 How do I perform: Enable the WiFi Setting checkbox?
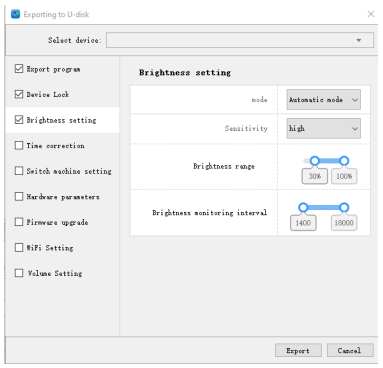point(19,247)
